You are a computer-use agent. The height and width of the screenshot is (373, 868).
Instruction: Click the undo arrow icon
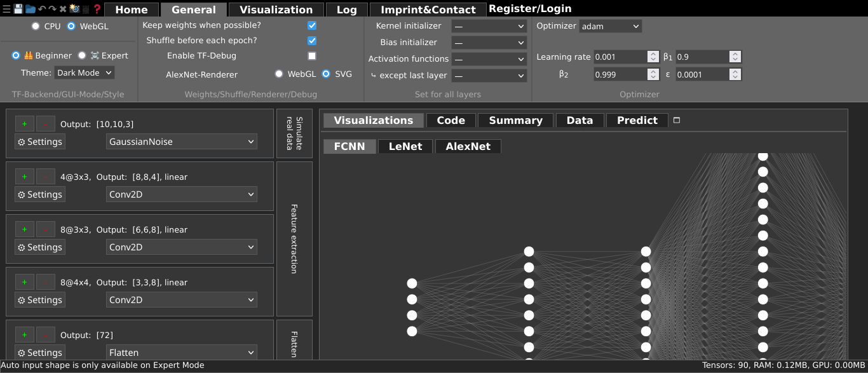pos(41,9)
